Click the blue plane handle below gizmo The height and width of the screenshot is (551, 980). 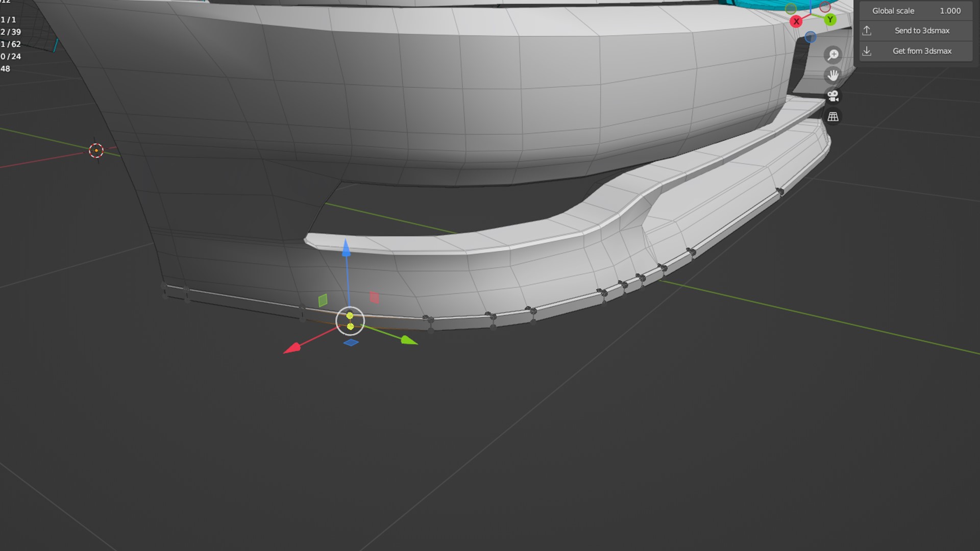pyautogui.click(x=351, y=342)
